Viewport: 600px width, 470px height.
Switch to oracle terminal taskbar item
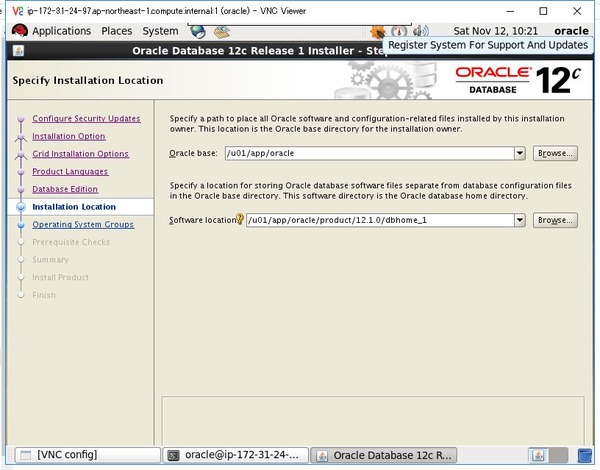click(235, 455)
